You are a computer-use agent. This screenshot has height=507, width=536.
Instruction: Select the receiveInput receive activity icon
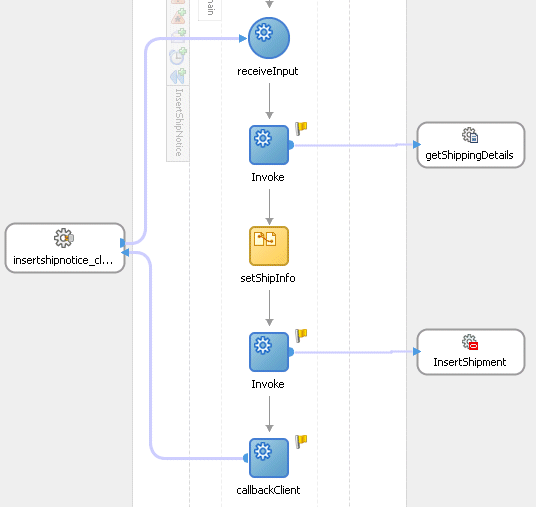pyautogui.click(x=269, y=38)
